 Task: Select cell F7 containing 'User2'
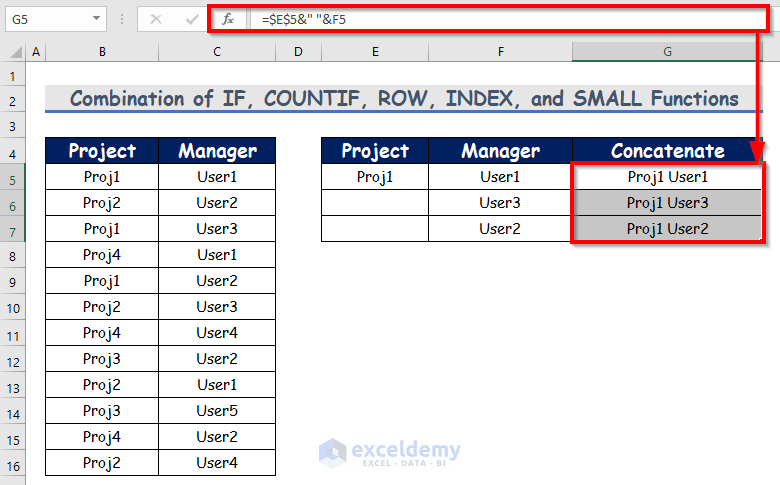click(x=500, y=229)
